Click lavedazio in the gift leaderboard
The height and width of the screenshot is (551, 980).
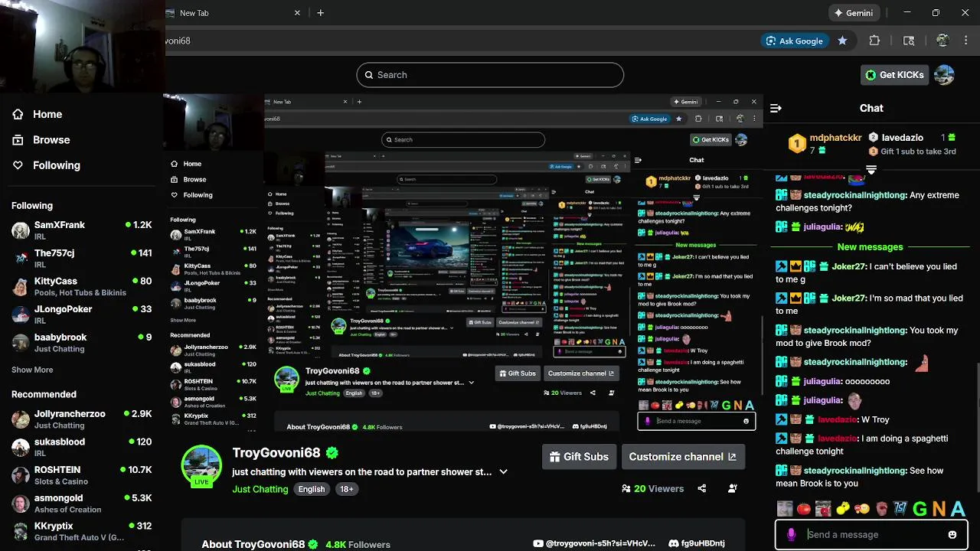[x=903, y=138]
